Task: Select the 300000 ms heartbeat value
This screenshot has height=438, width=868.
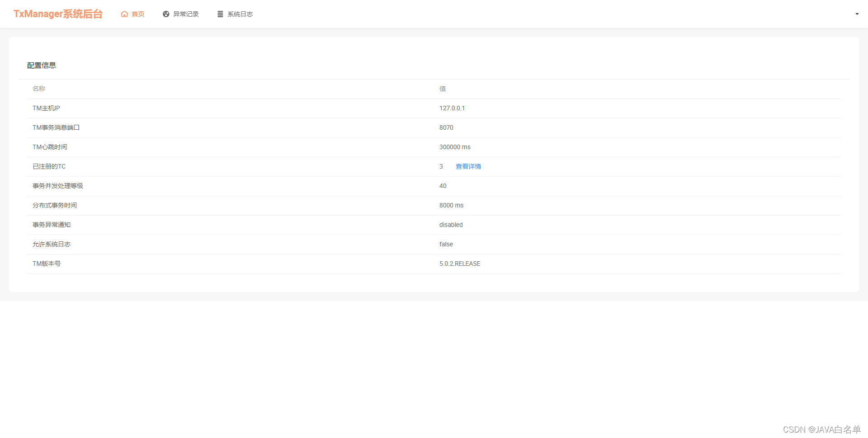Action: tap(455, 147)
